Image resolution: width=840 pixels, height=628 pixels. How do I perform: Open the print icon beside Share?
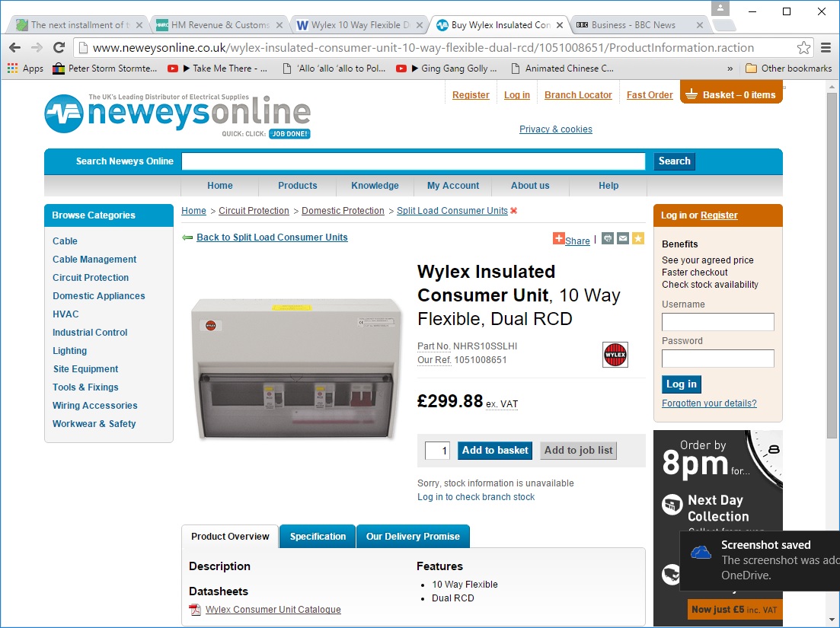pos(607,238)
